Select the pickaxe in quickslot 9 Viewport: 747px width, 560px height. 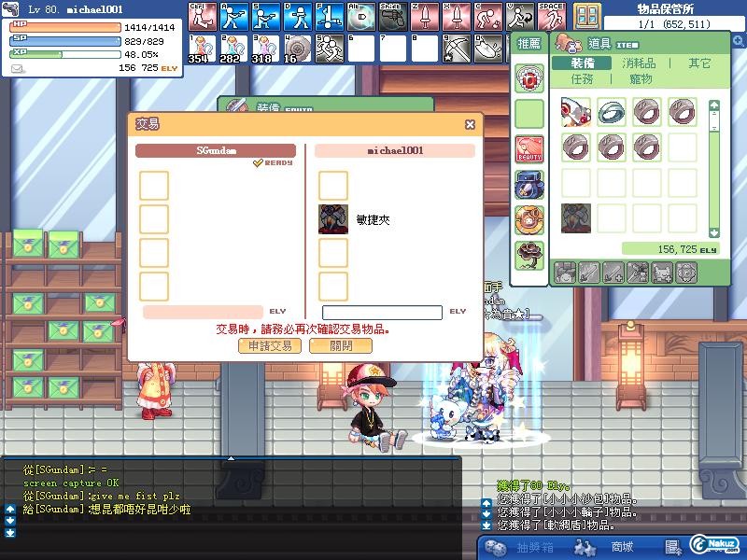(457, 49)
